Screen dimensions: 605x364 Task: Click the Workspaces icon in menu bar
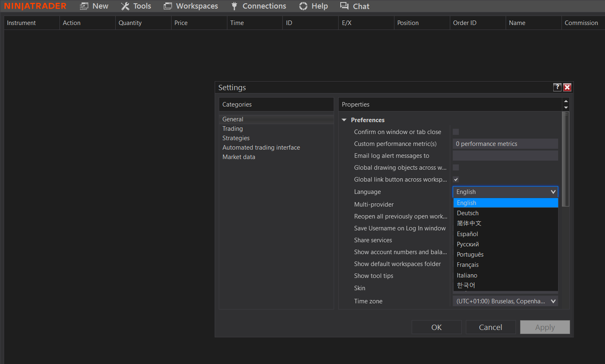point(168,6)
